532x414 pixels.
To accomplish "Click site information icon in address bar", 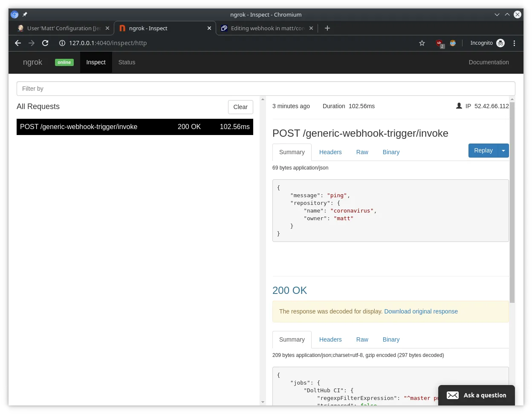I will pyautogui.click(x=62, y=43).
